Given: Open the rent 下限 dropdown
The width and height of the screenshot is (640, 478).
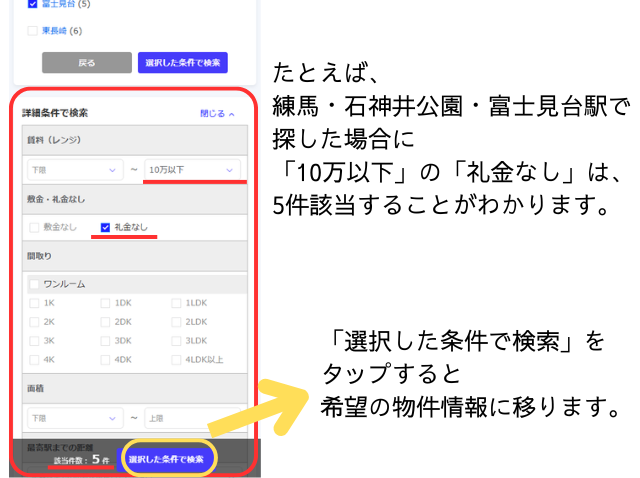Looking at the screenshot, I should (x=75, y=170).
